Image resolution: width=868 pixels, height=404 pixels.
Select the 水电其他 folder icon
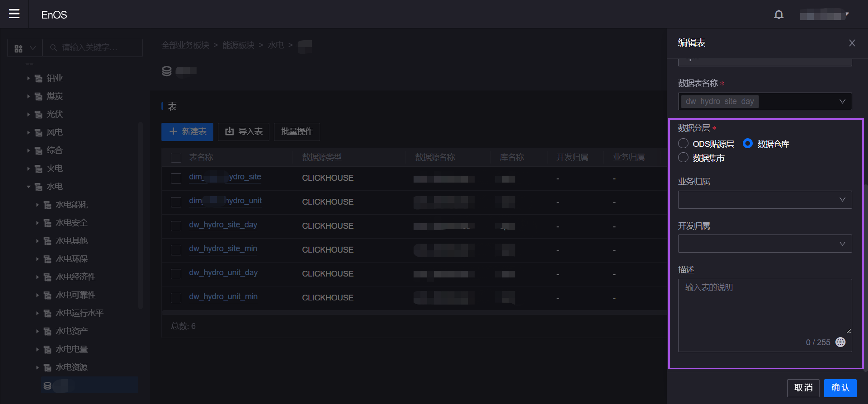pos(48,241)
